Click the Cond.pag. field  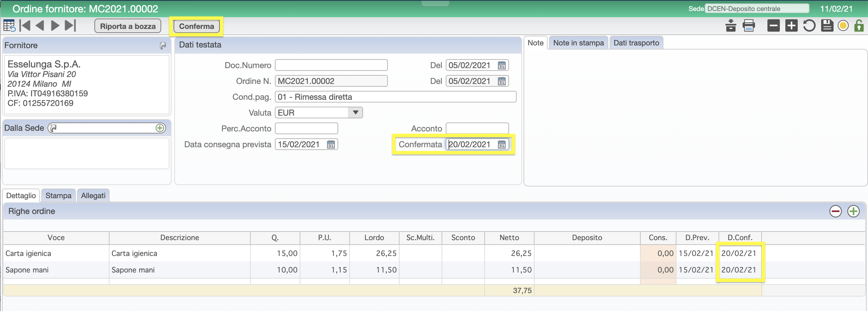tap(396, 97)
